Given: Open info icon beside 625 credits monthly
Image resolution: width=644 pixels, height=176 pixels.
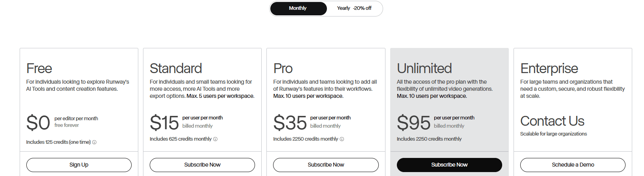Looking at the screenshot, I should (215, 139).
